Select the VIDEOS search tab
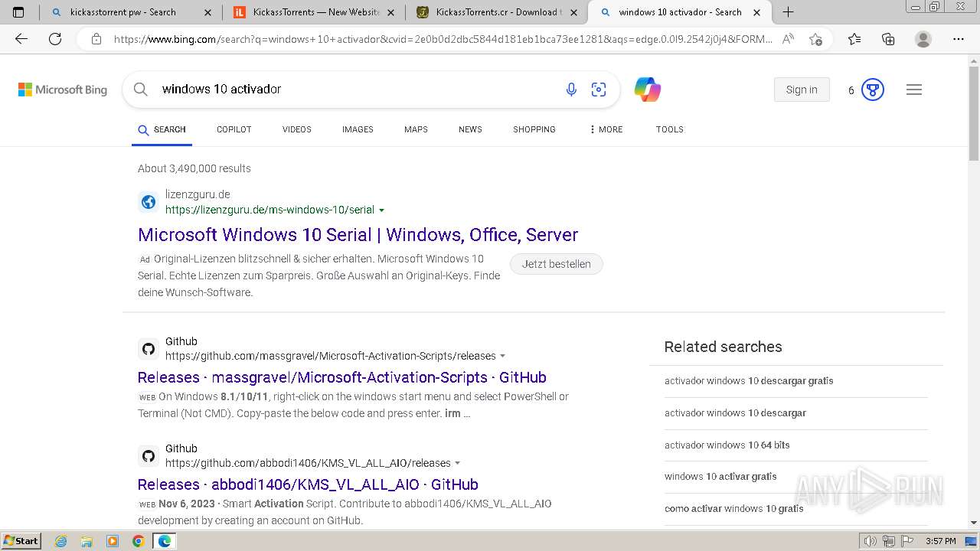 297,129
